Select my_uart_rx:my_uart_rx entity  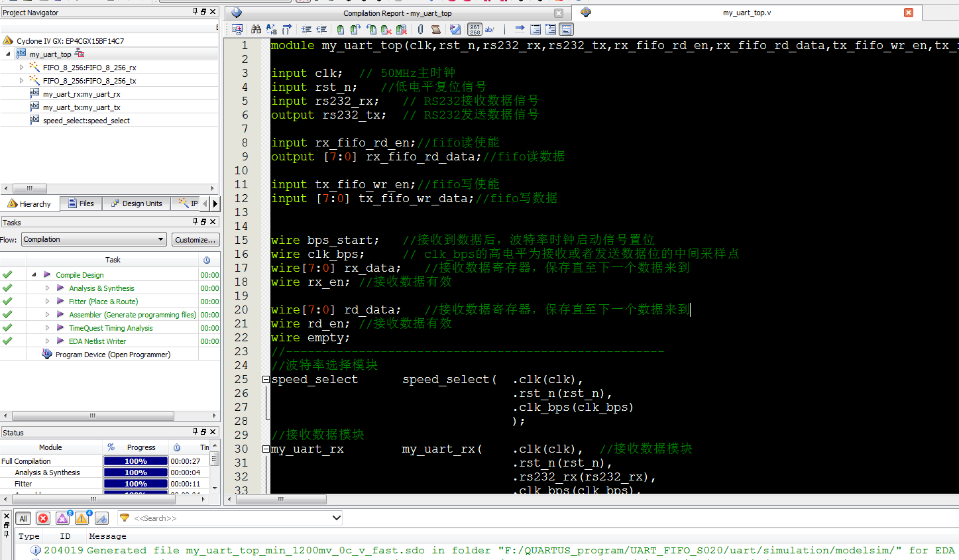(x=82, y=94)
